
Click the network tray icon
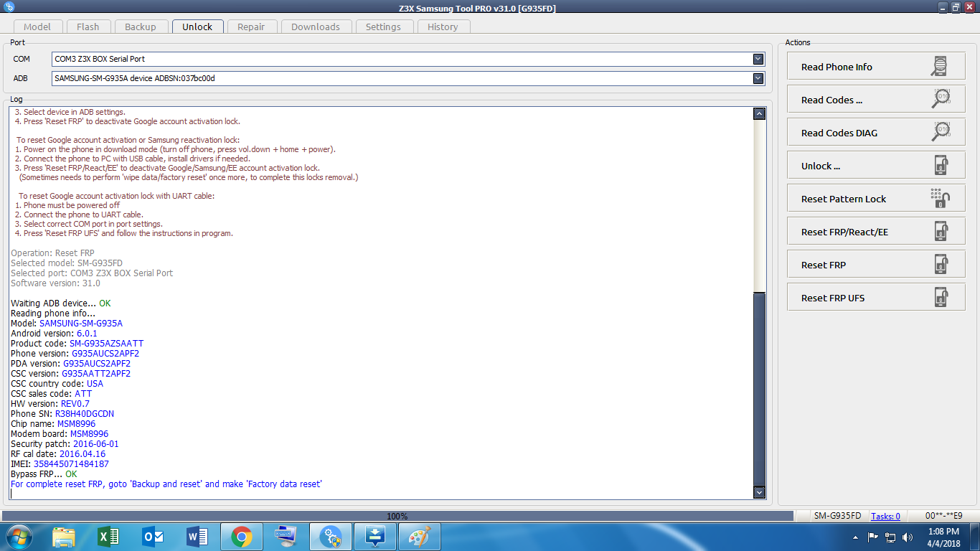(x=890, y=537)
